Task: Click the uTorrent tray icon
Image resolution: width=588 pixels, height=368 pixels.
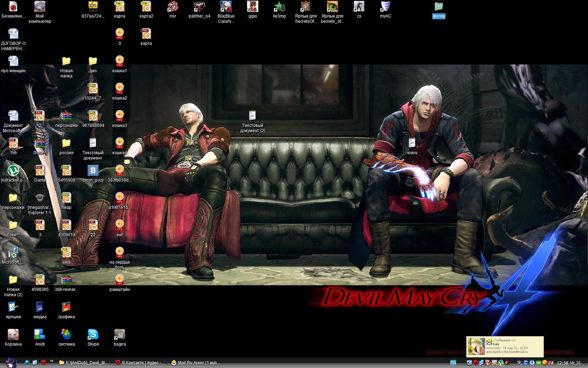Action: 501,363
